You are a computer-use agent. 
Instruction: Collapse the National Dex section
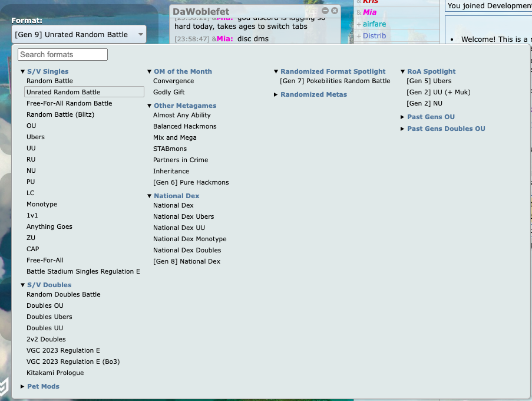173,196
